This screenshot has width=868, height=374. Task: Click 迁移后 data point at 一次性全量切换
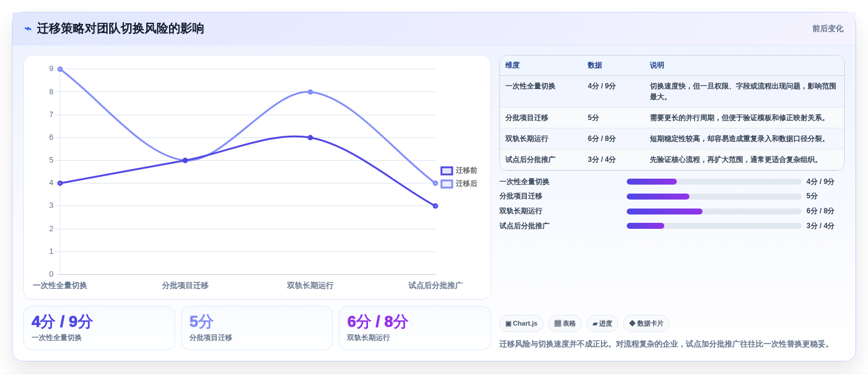[x=60, y=69]
